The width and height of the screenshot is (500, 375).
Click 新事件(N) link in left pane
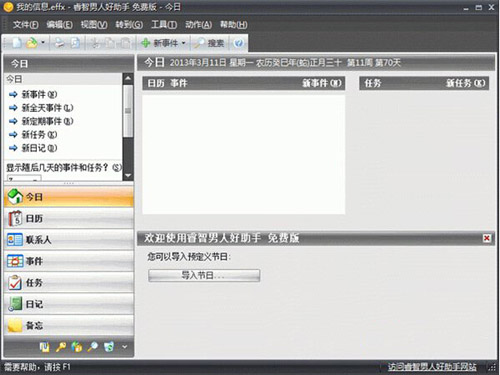[39, 94]
